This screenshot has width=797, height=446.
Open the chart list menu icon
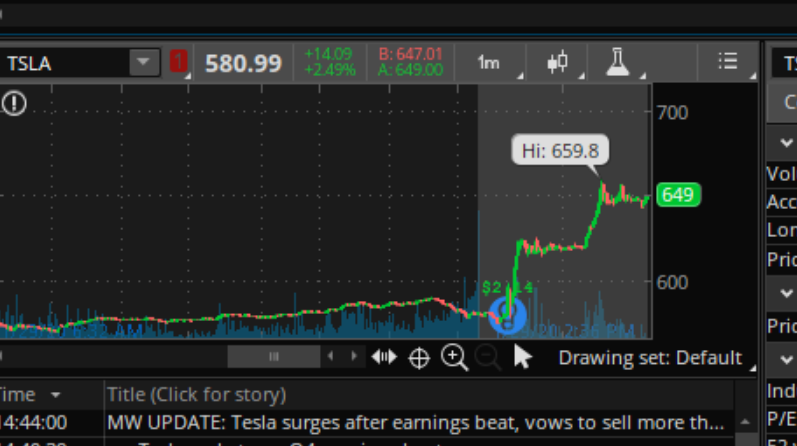click(728, 62)
